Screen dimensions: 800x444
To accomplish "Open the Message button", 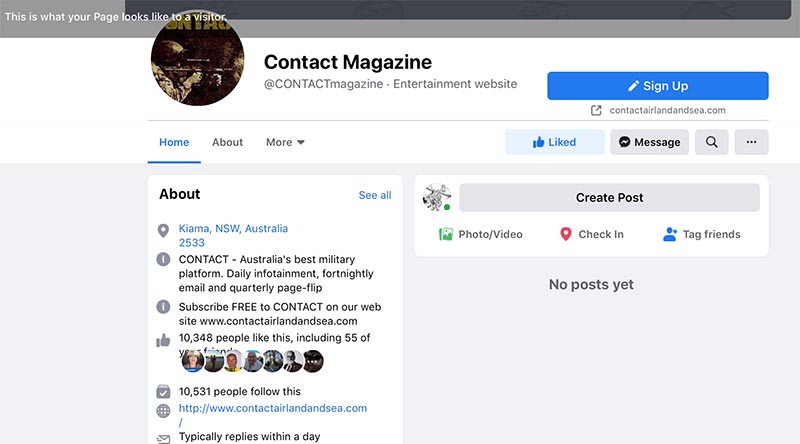I will click(x=649, y=142).
